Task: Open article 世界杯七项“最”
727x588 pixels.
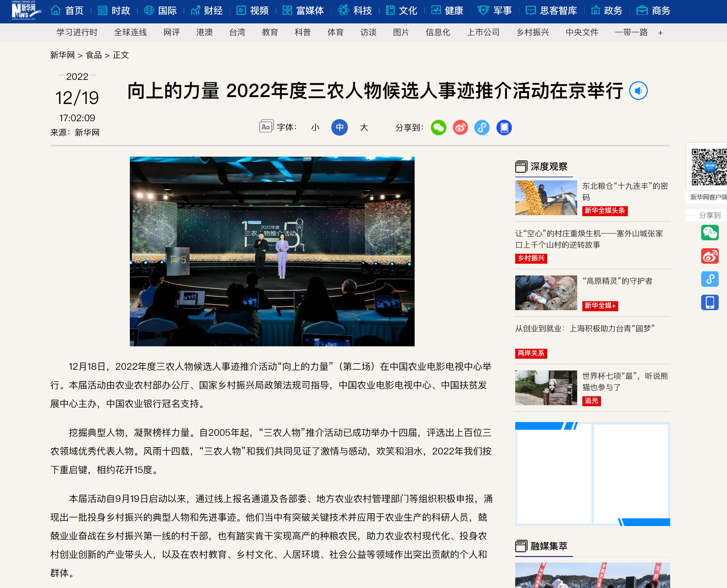Action: (625, 381)
